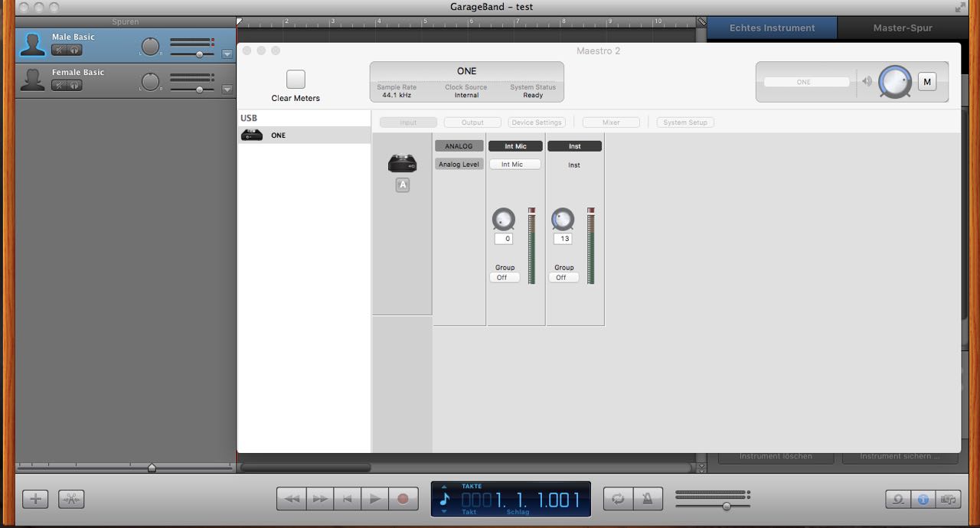The width and height of the screenshot is (980, 528).
Task: Open the Input tab in Maestro
Action: click(408, 122)
